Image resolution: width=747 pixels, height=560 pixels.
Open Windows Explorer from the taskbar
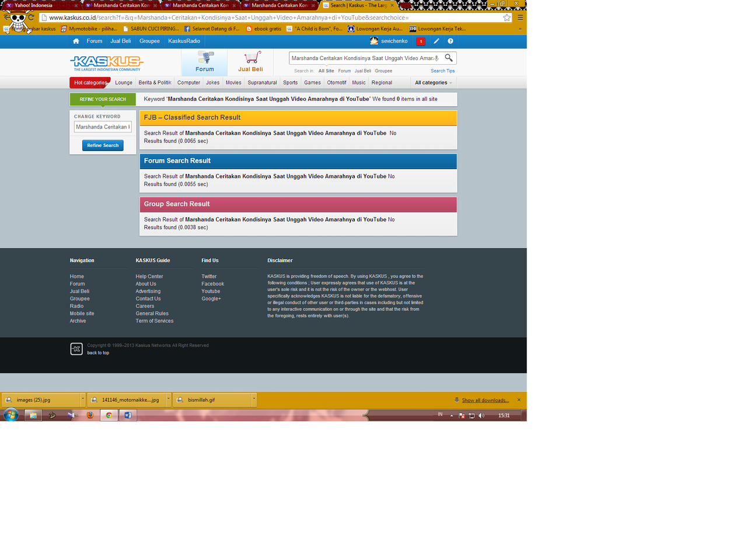33,415
